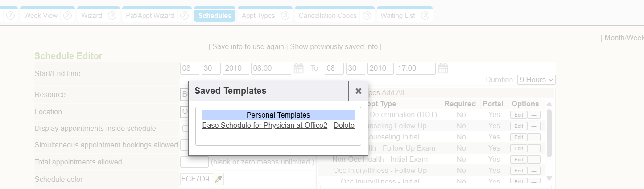Pop out the Wizard tab
Image resolution: width=644 pixels, height=189 pixels.
(112, 16)
